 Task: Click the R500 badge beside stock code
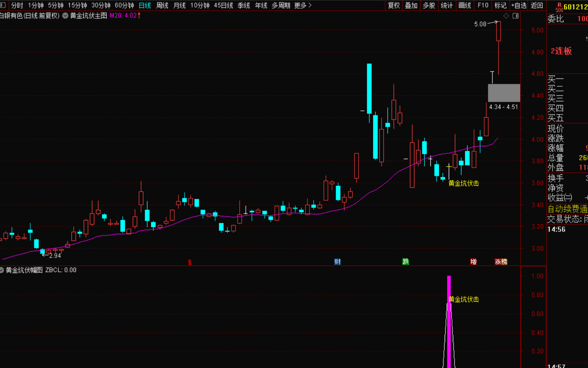(x=559, y=7)
